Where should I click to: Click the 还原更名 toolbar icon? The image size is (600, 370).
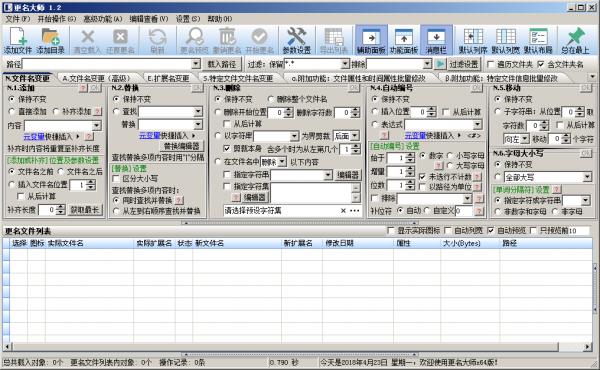coord(120,40)
